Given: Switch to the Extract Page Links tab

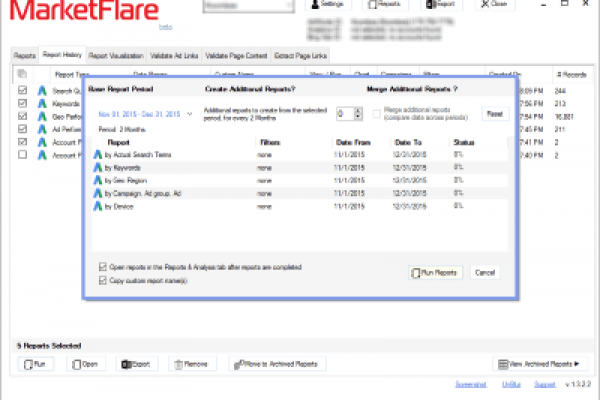Looking at the screenshot, I should point(300,56).
